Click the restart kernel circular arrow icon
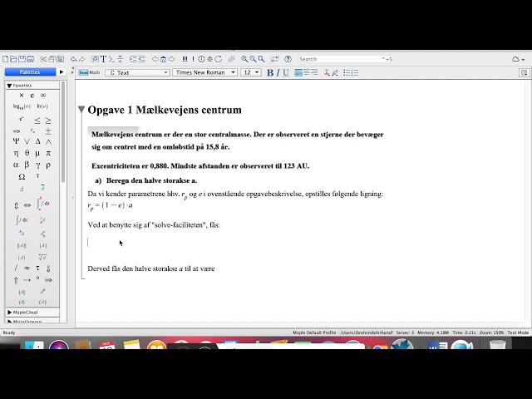The width and height of the screenshot is (532, 399). pyautogui.click(x=218, y=59)
